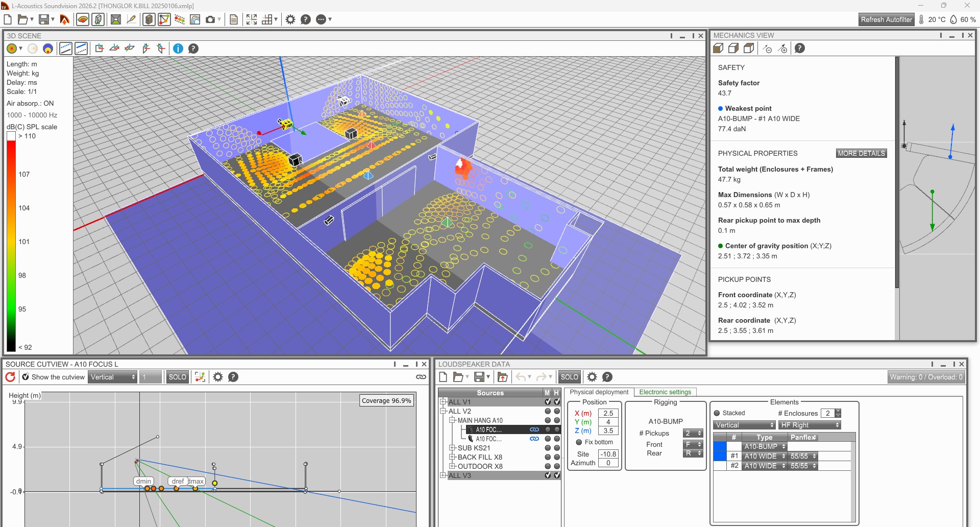Click the 3D Scene info icon
980x527 pixels.
[x=178, y=49]
